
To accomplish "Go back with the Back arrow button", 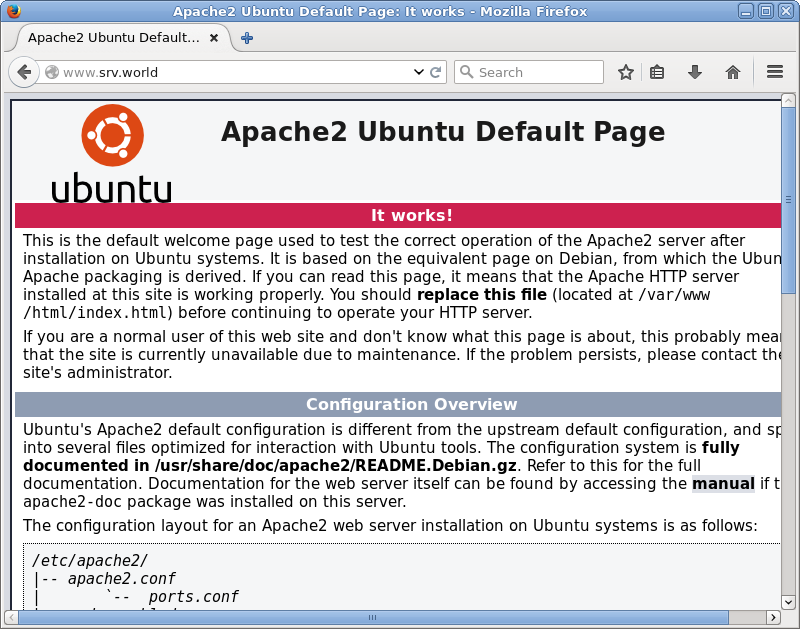I will point(24,72).
